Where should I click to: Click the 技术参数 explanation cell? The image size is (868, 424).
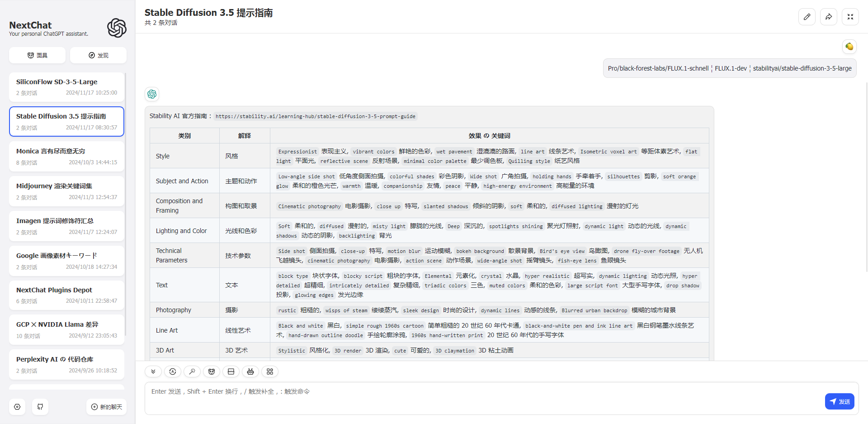click(x=245, y=256)
